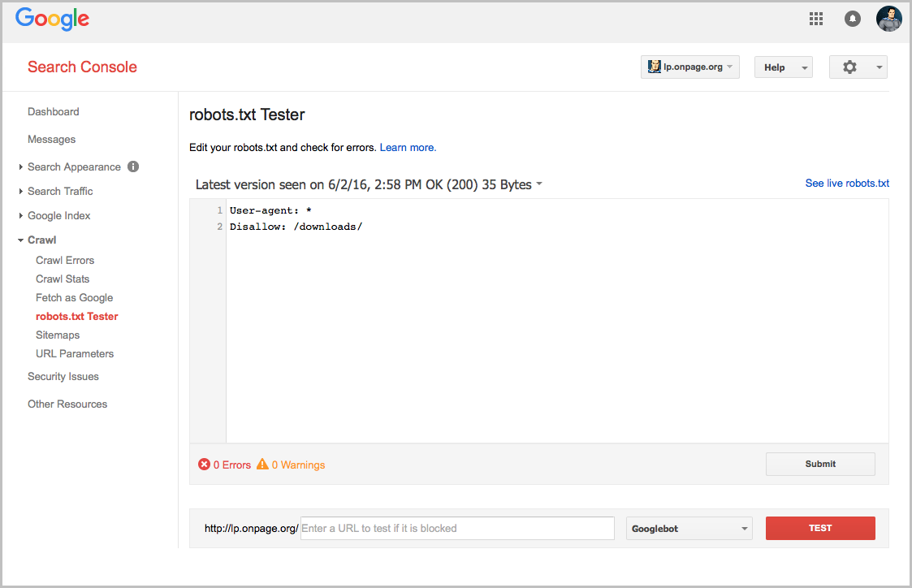Open Crawl Errors in the sidebar
The height and width of the screenshot is (588, 912).
(65, 260)
